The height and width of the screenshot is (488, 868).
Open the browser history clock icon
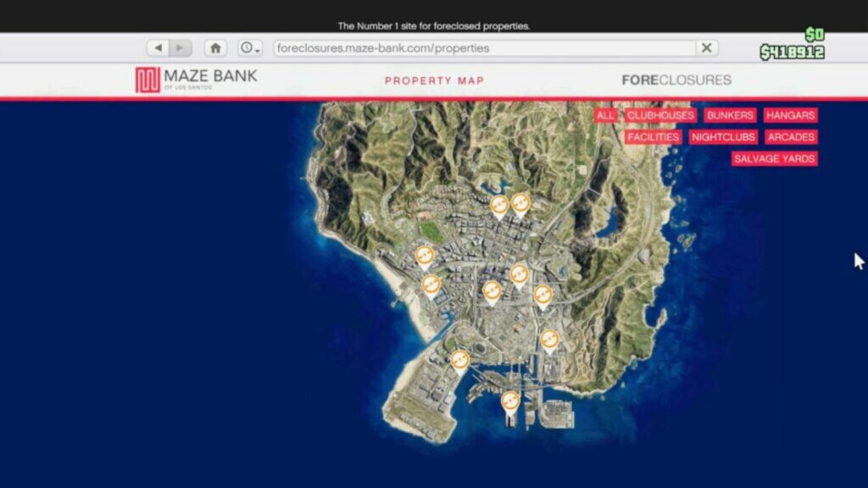coord(246,47)
